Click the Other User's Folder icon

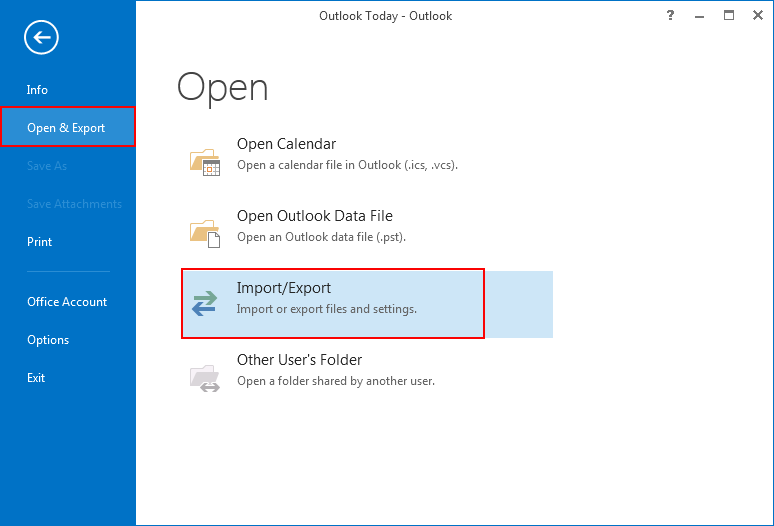point(205,378)
